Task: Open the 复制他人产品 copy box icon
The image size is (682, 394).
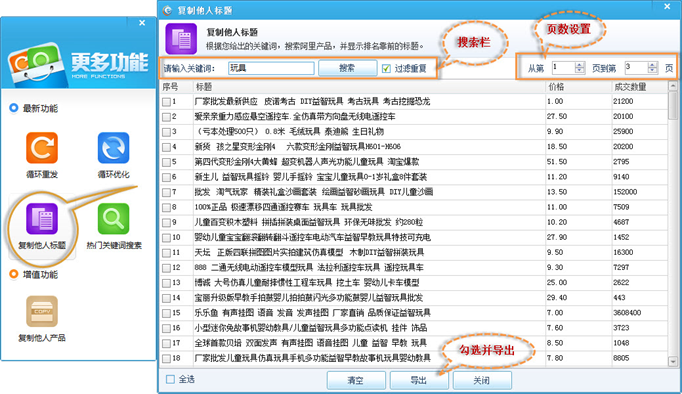Action: pos(42,311)
